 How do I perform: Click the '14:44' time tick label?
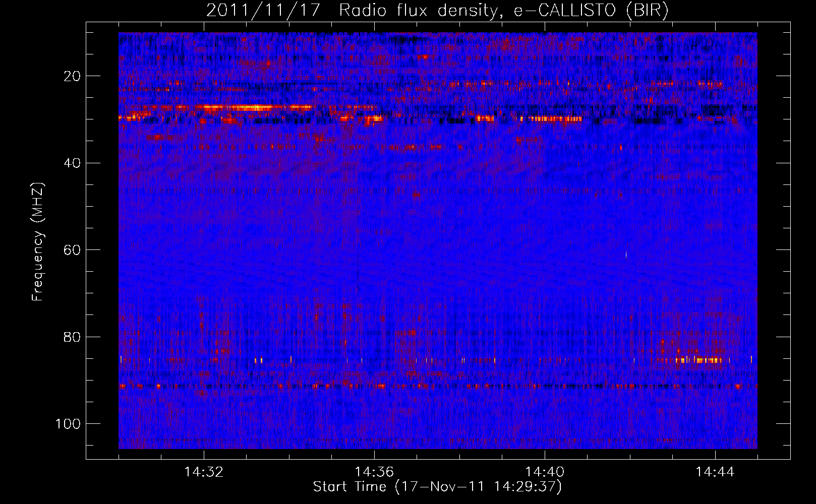[715, 472]
